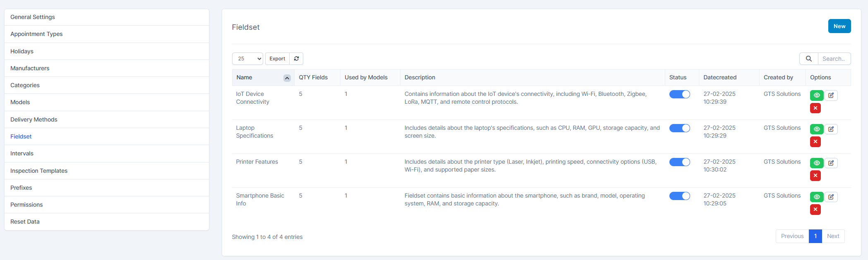868x260 pixels.
Task: Go to the Next page
Action: 833,236
